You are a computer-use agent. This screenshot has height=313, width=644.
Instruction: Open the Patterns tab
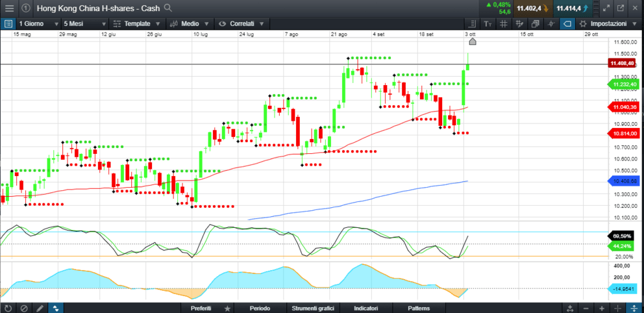click(419, 308)
